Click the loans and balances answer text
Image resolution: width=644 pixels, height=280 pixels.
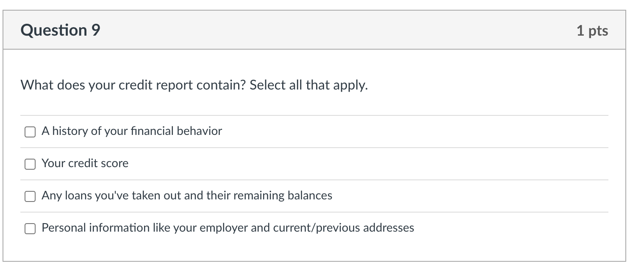(186, 196)
